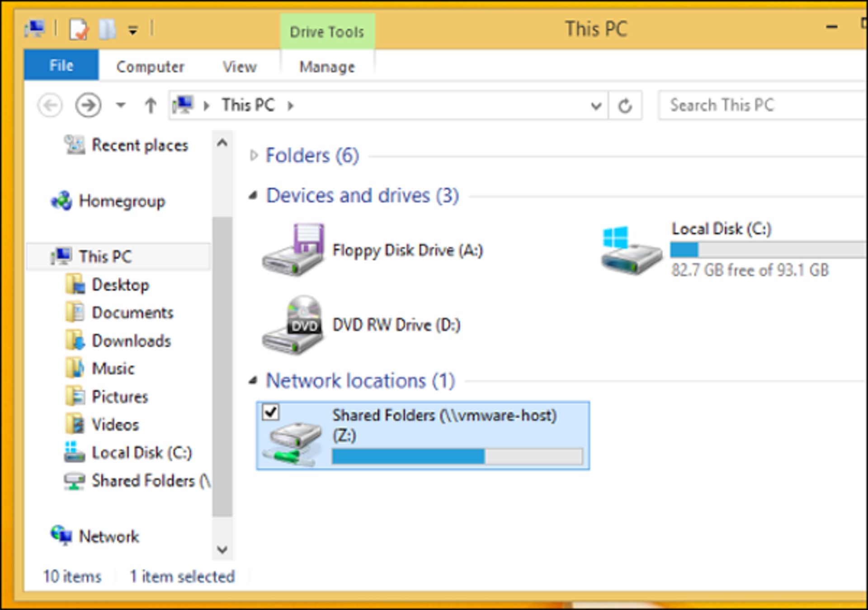Uncheck the Shared Folders (Z:) checkbox
The image size is (868, 610).
271,412
